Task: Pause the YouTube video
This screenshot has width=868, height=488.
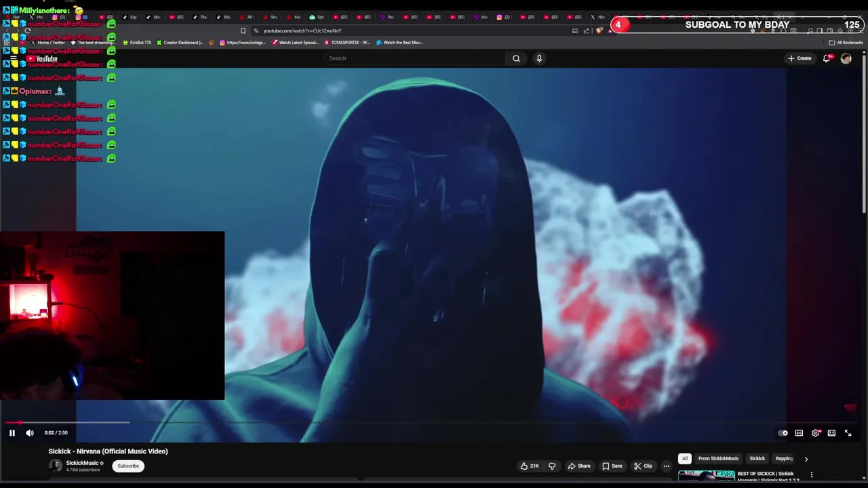Action: click(x=12, y=433)
